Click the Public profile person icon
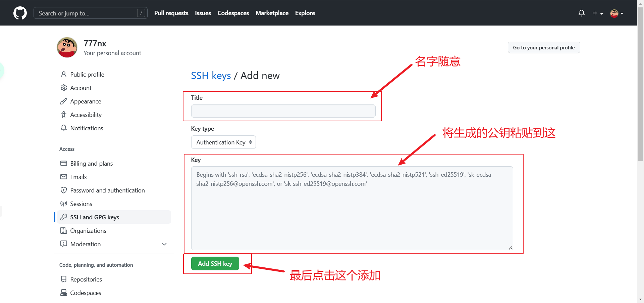The height and width of the screenshot is (303, 644). tap(64, 74)
